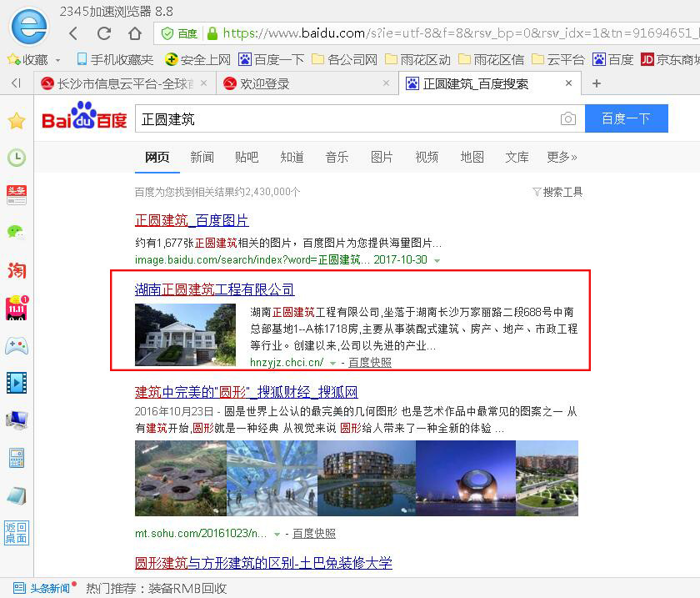Open 百度快照 next to mt.sohu.com
The image size is (700, 598).
pos(314,534)
